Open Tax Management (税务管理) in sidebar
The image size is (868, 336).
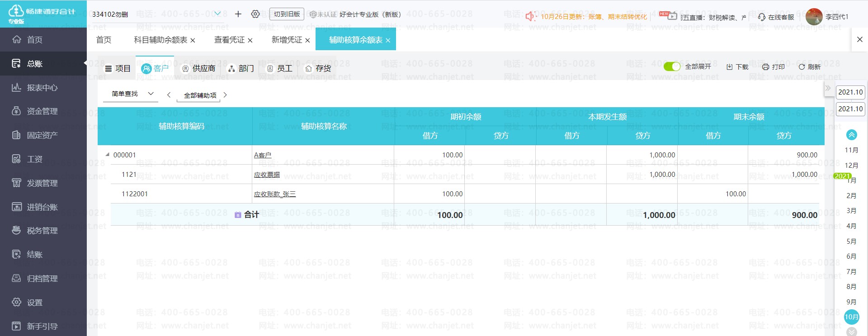pyautogui.click(x=42, y=231)
